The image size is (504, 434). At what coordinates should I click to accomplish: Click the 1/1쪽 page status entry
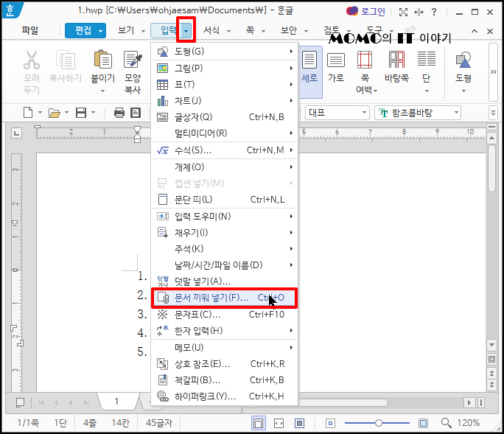28,423
